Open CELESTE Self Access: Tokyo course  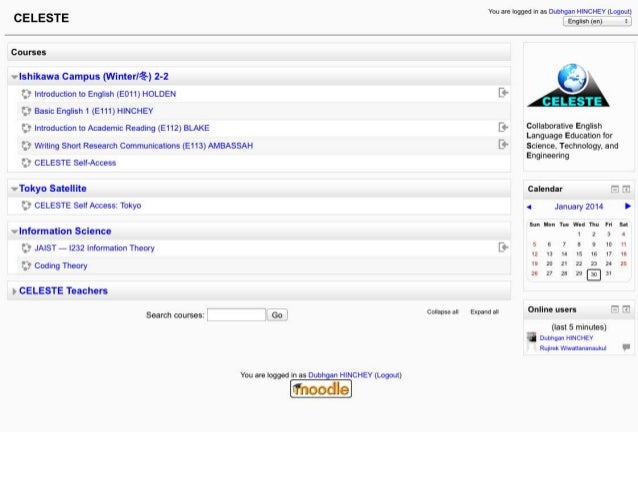tap(88, 206)
